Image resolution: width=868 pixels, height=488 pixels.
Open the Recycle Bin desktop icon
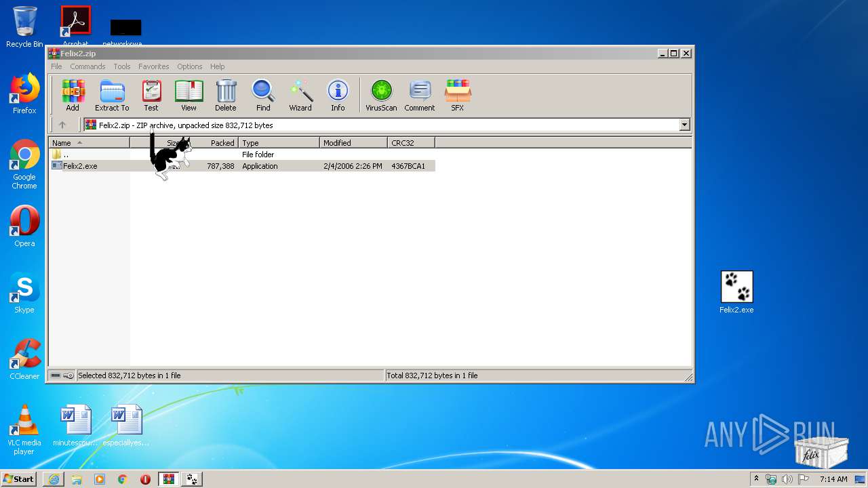(x=24, y=27)
